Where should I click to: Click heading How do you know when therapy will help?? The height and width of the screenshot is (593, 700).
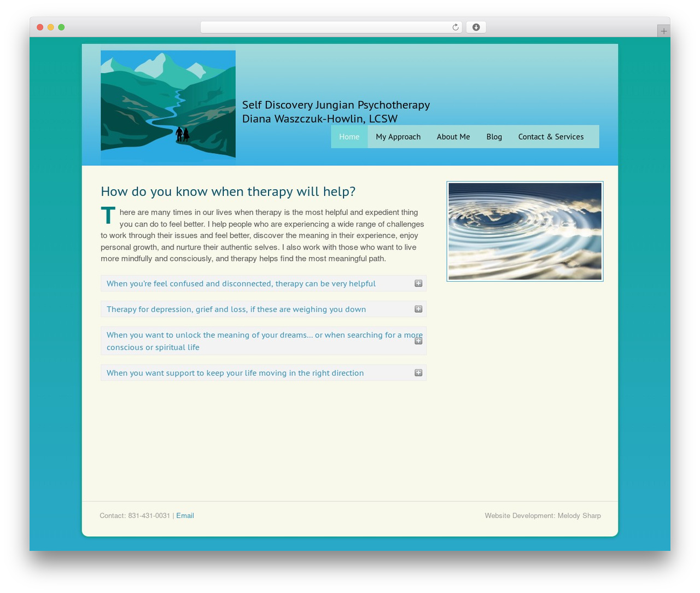(228, 191)
